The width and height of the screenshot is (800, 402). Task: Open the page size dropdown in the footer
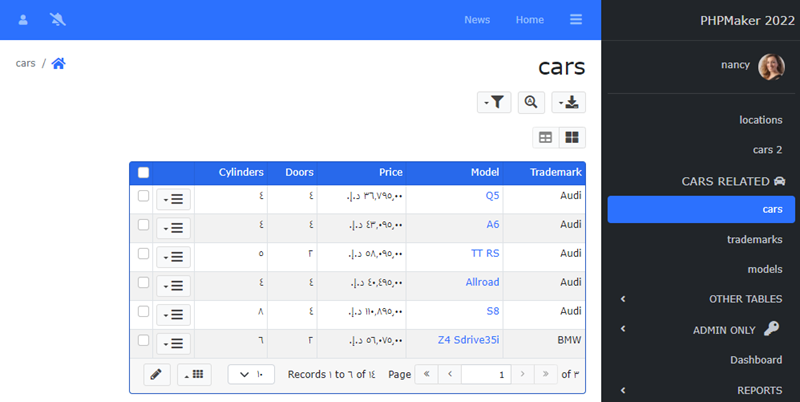tap(251, 374)
